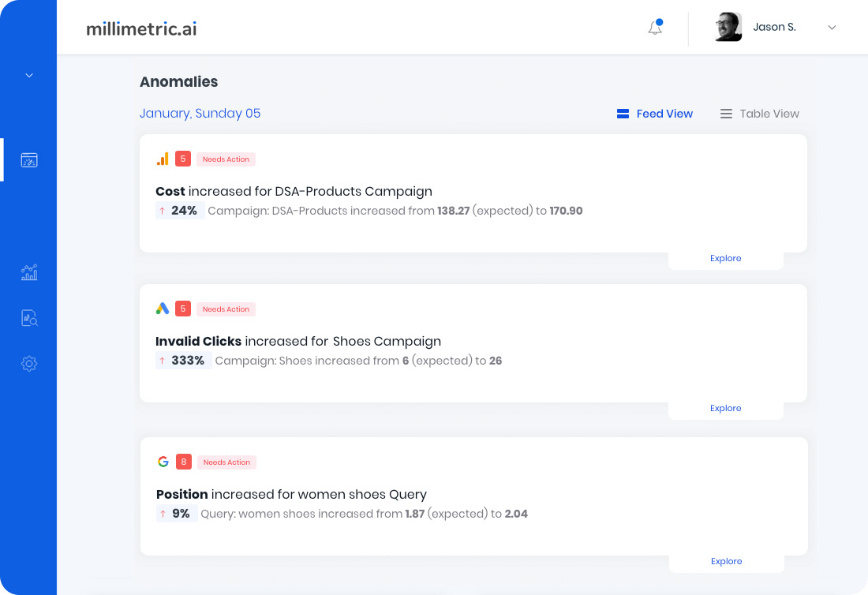Viewport: 868px width, 595px height.
Task: Select the January, Sunday 05 date heading
Action: [200, 114]
